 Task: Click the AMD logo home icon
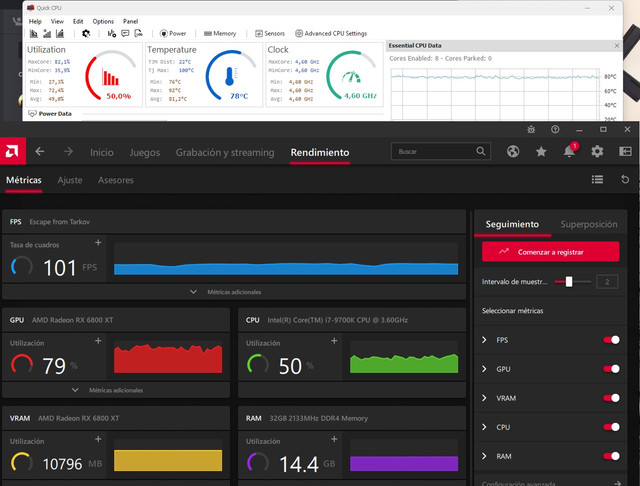(13, 151)
